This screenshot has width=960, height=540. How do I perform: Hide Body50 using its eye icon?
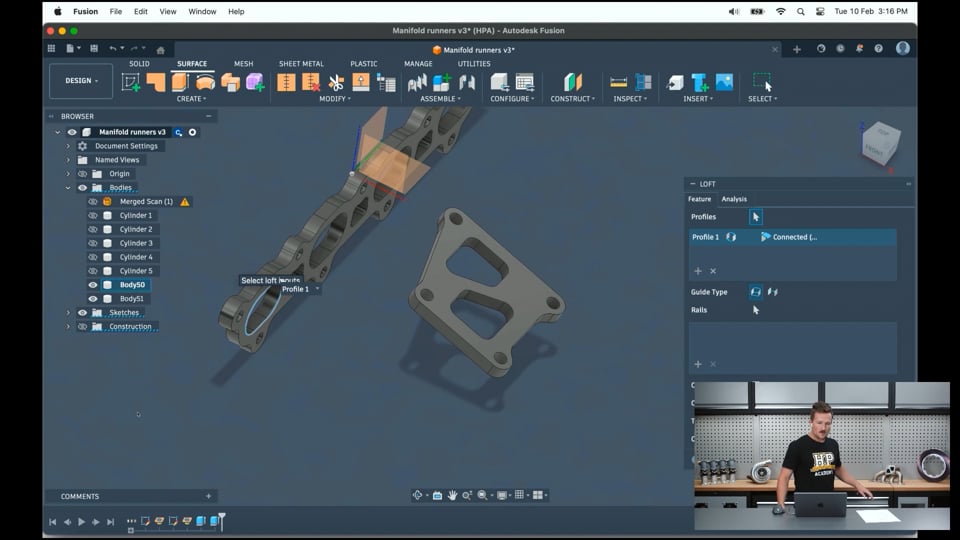pos(93,285)
